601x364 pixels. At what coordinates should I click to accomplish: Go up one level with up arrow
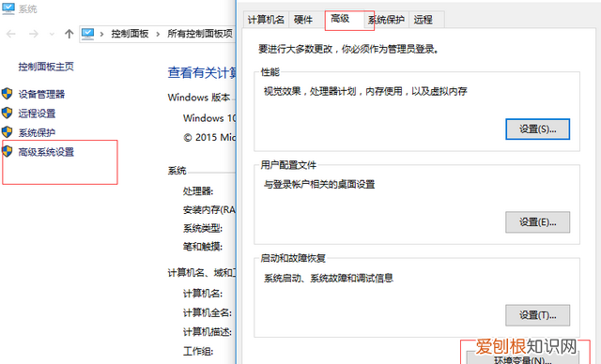69,34
